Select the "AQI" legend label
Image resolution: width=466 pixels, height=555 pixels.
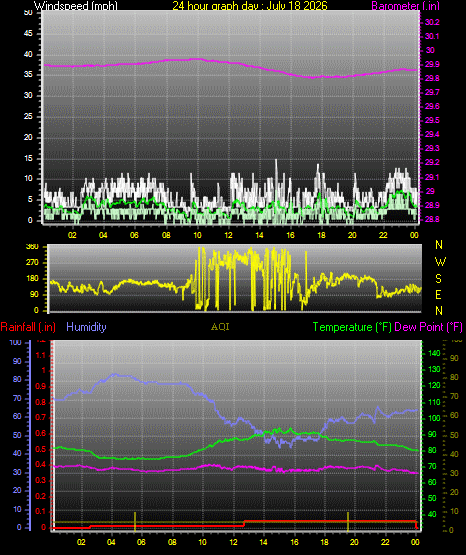pyautogui.click(x=220, y=327)
